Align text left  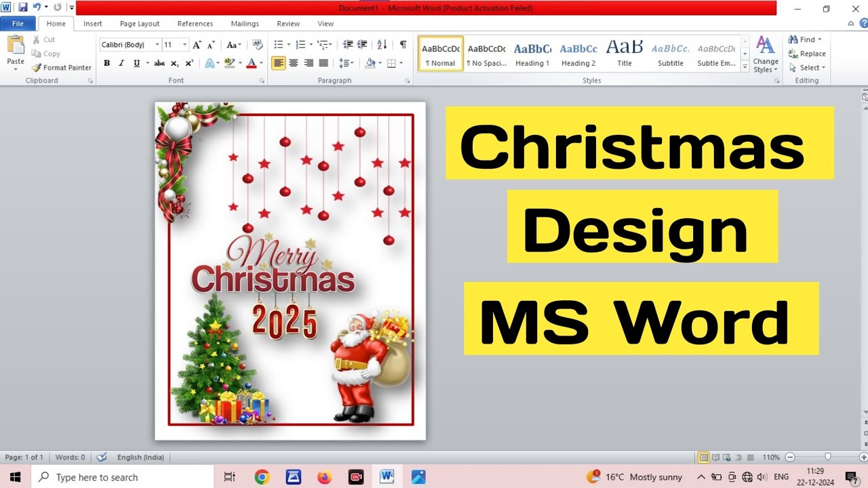coord(278,63)
